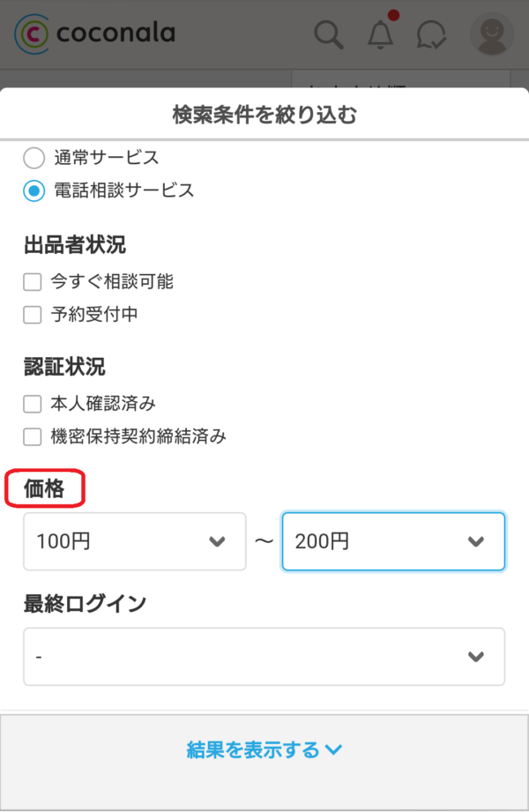The image size is (529, 812).
Task: Open search with the magnifier icon
Action: tap(329, 34)
